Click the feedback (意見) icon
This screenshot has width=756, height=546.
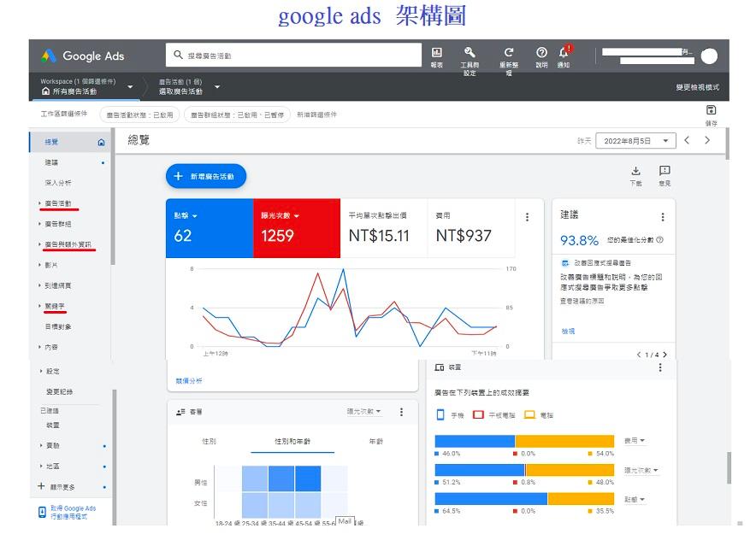coord(664,171)
